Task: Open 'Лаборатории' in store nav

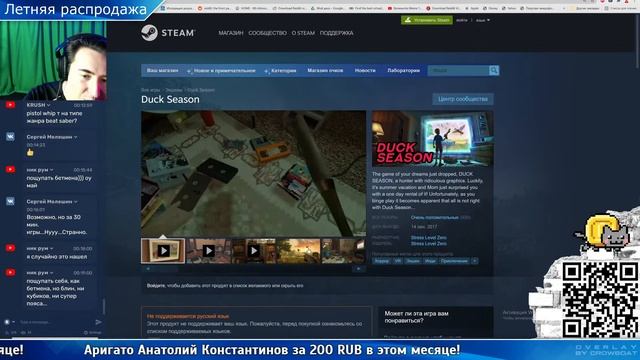Action: 403,71
